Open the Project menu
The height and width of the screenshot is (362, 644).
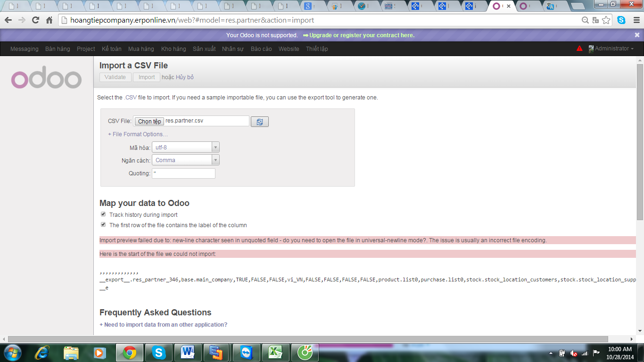point(86,49)
